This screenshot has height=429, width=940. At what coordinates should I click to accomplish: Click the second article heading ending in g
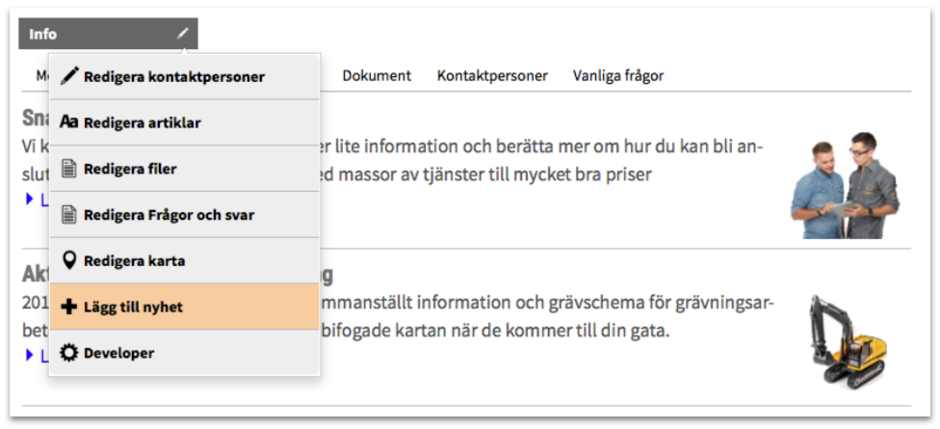click(x=326, y=274)
